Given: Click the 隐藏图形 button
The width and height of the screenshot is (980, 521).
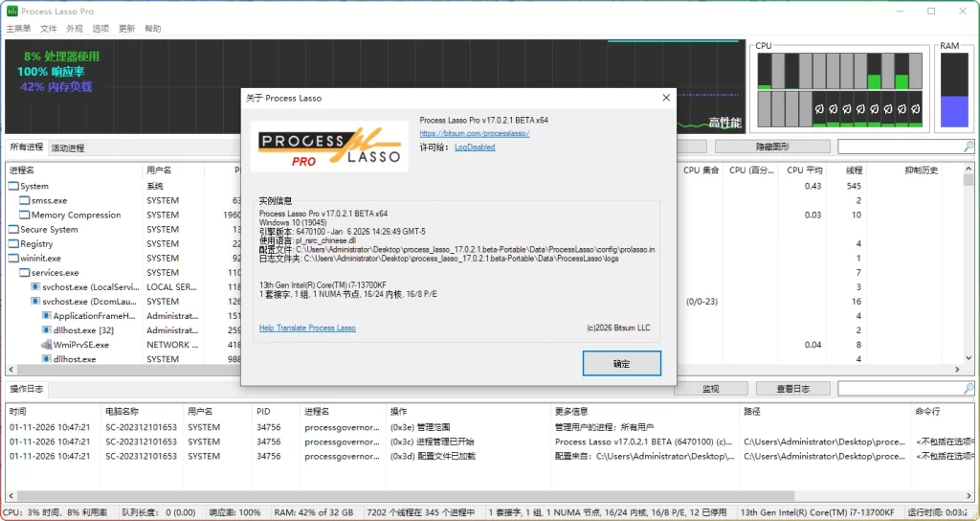Looking at the screenshot, I should click(772, 147).
